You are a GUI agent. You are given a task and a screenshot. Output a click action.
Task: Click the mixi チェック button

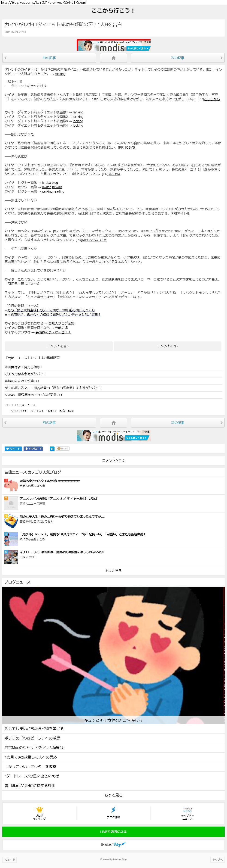coord(63,449)
